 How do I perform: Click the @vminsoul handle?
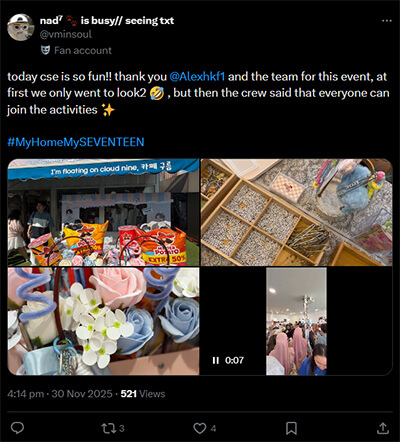pyautogui.click(x=66, y=34)
